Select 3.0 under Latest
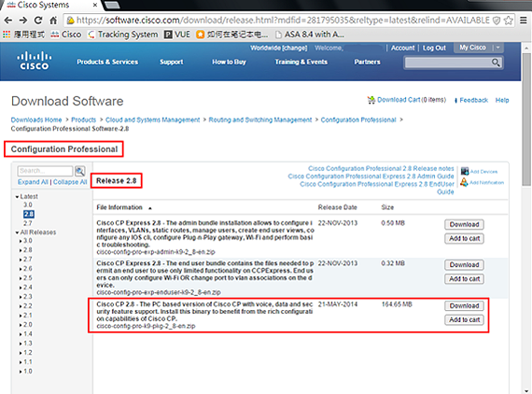This screenshot has width=532, height=394. [x=27, y=205]
